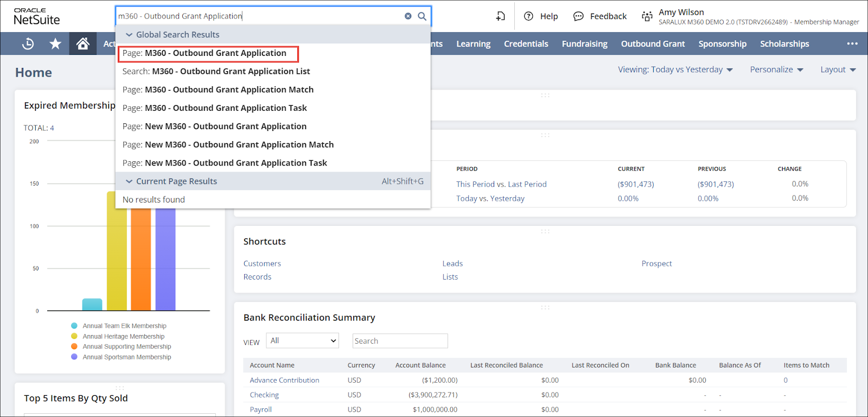
Task: Toggle Annual Team Elk Membership legend item
Action: (124, 326)
